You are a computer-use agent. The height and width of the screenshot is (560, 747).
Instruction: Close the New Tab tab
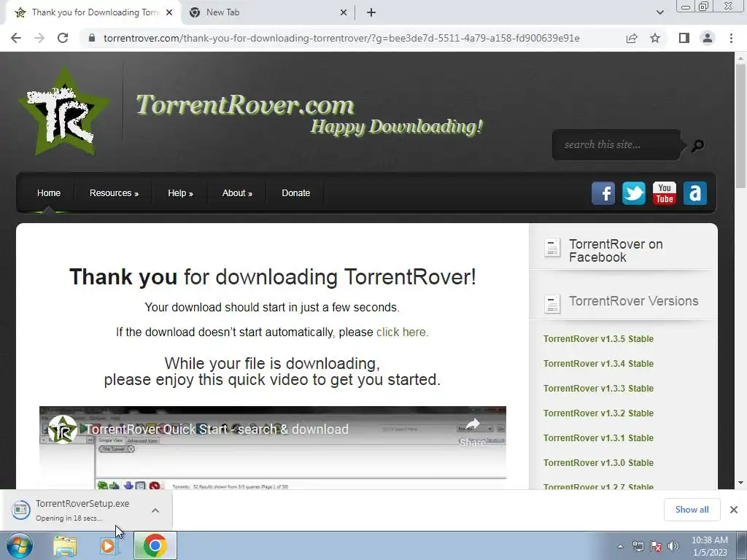343,12
